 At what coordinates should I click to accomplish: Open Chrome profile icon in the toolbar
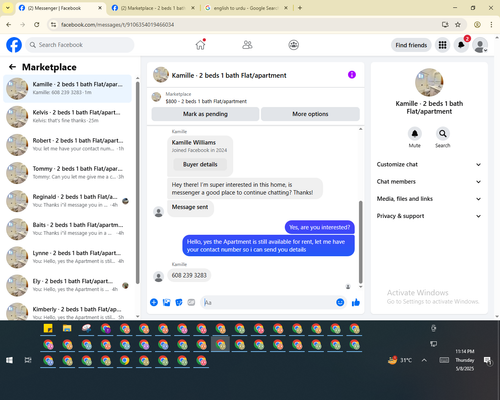(x=477, y=24)
